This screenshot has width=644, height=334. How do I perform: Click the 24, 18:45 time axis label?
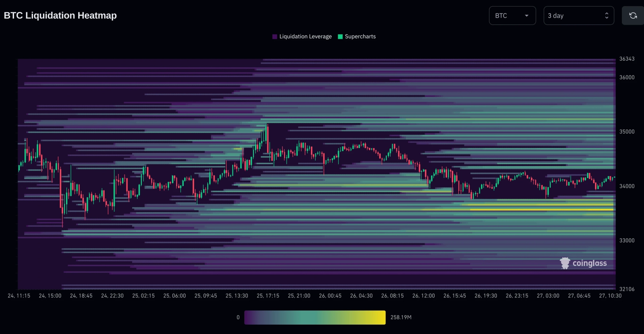(81, 296)
